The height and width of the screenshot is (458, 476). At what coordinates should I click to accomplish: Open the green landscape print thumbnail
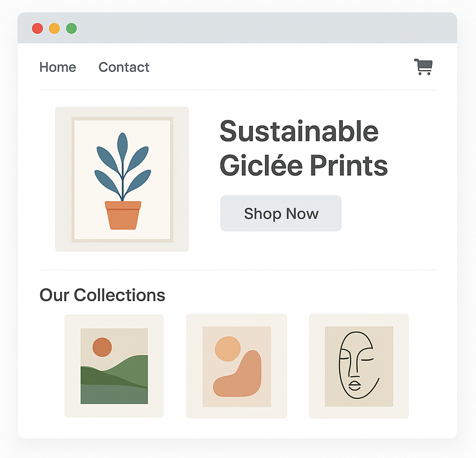(x=114, y=366)
